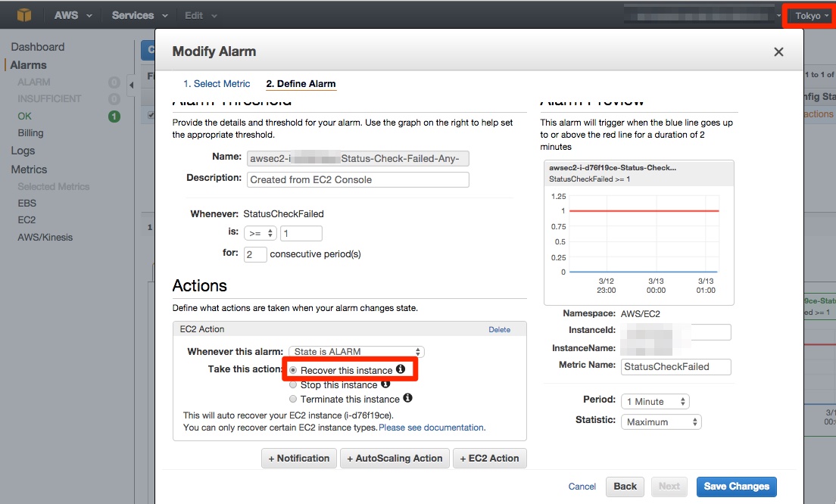Open the Please see documentation link
This screenshot has height=504, width=836.
point(432,427)
